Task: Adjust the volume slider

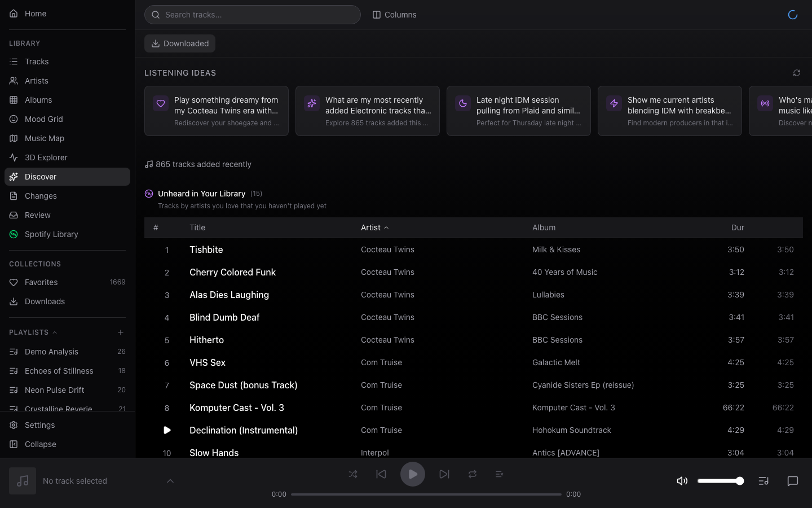Action: pyautogui.click(x=720, y=481)
